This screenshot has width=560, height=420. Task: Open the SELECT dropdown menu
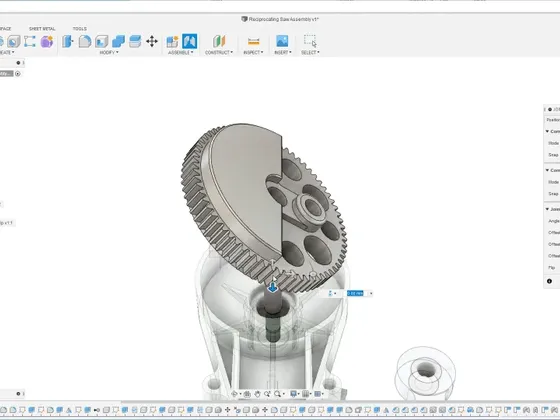(x=310, y=52)
